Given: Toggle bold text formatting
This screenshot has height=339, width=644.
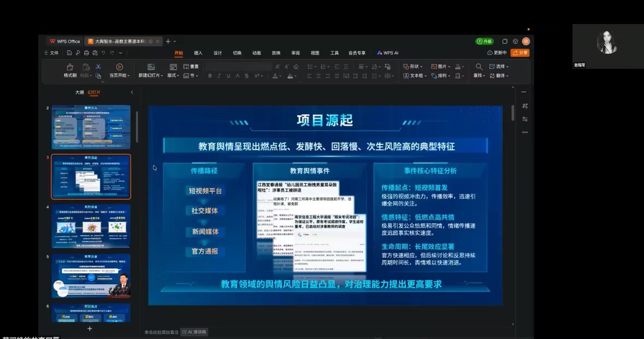Looking at the screenshot, I should [x=210, y=76].
